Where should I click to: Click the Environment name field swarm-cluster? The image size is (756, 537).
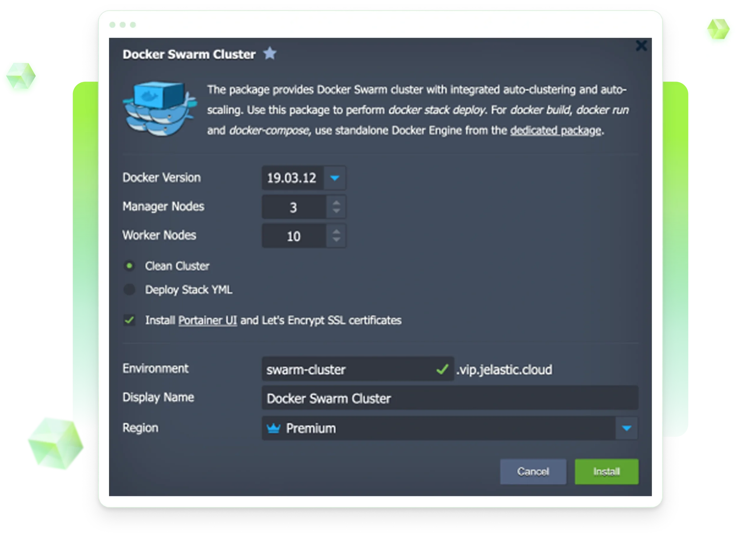click(357, 369)
